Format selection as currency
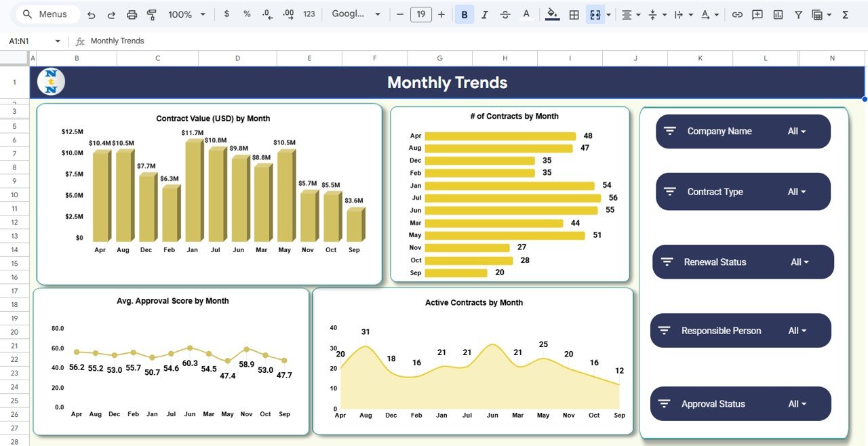 tap(226, 14)
